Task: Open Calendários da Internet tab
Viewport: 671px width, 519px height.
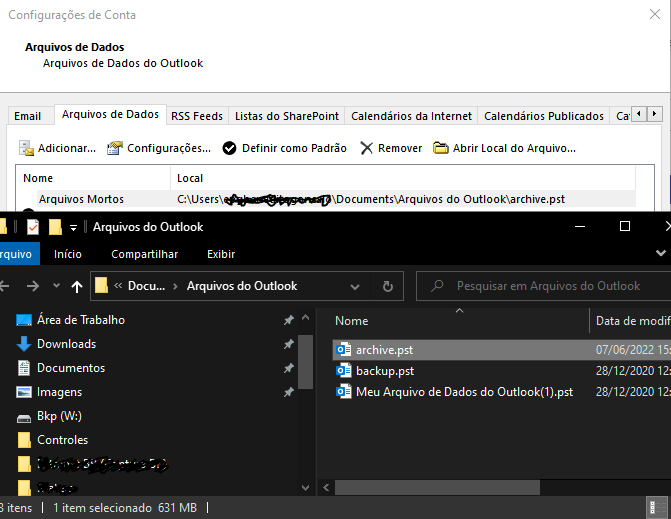Action: click(x=411, y=116)
